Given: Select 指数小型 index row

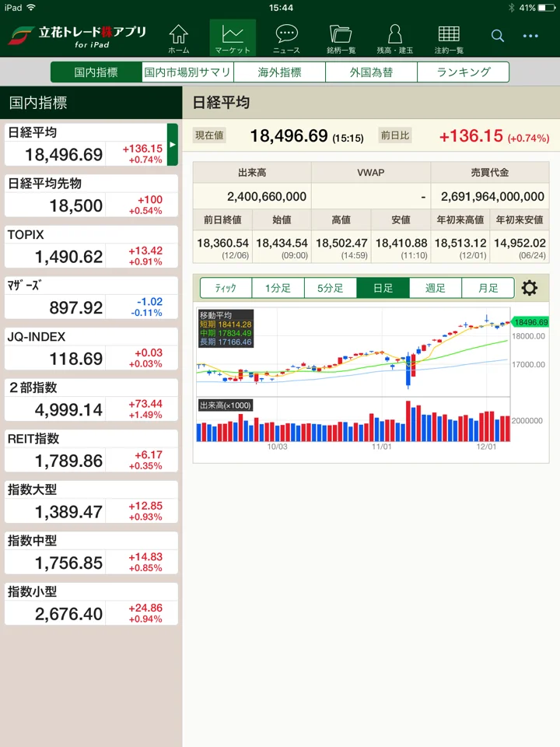Looking at the screenshot, I should 91,603.
